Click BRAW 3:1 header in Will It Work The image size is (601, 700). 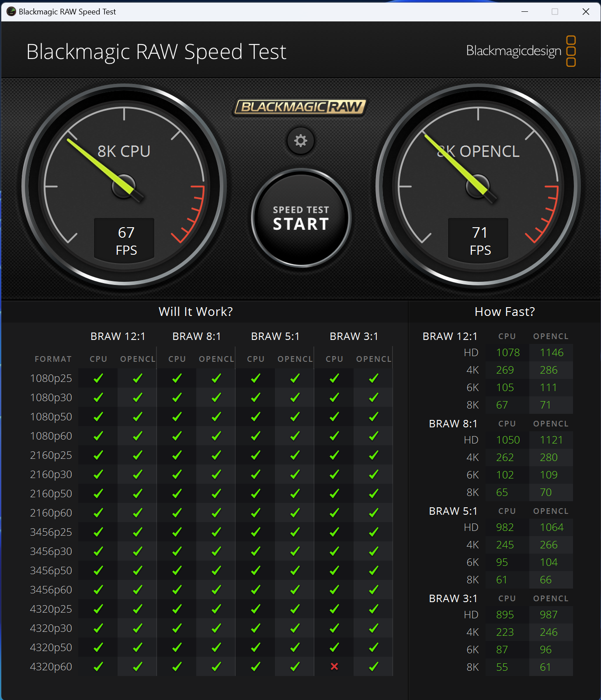pyautogui.click(x=354, y=336)
